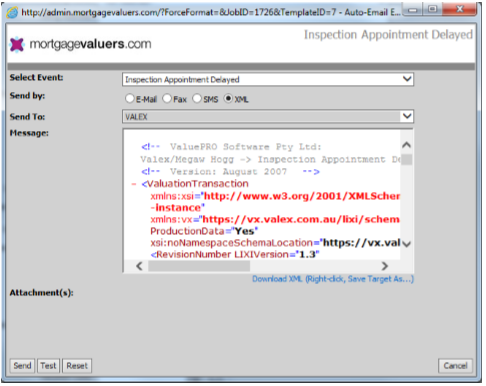Maximize the Auto-Email window
This screenshot has height=386, width=486.
tap(432, 10)
